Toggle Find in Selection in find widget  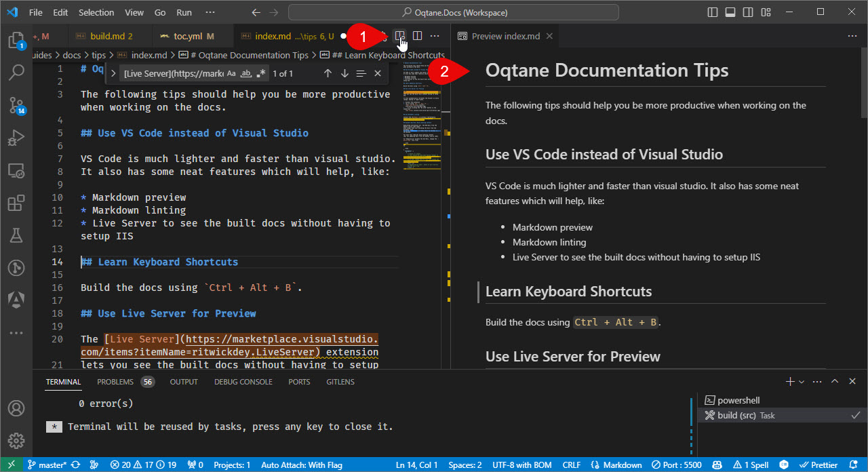(x=361, y=73)
